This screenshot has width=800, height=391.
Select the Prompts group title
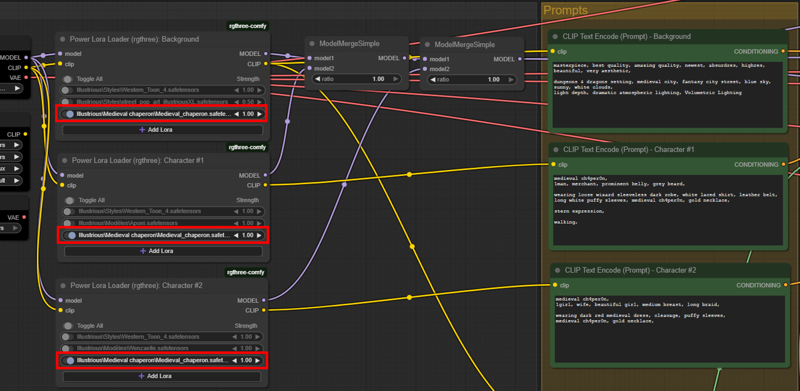coord(566,10)
